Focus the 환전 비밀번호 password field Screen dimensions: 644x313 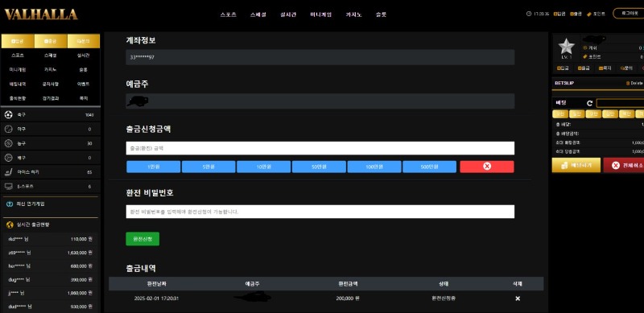pos(320,212)
